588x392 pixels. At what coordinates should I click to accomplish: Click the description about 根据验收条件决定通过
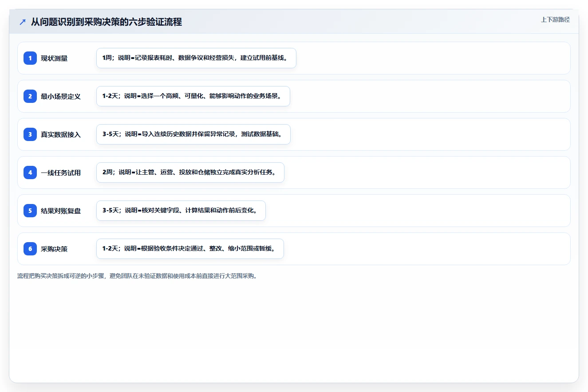point(190,249)
